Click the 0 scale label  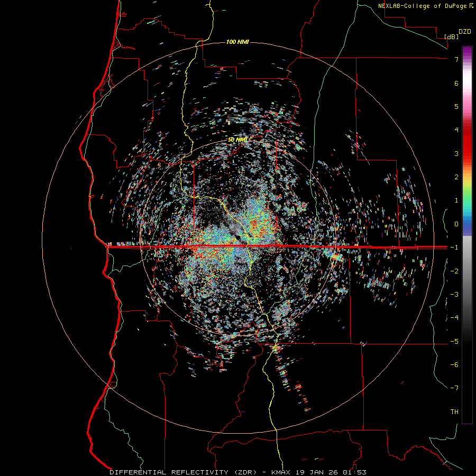click(456, 224)
